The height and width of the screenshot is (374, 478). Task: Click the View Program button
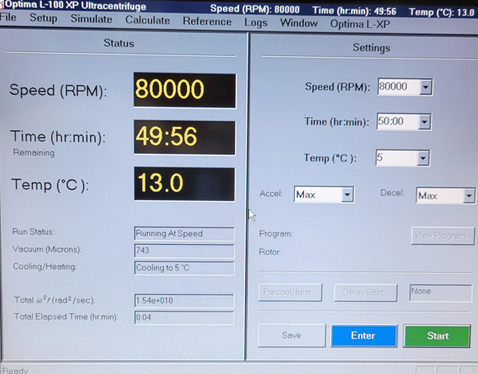click(442, 236)
